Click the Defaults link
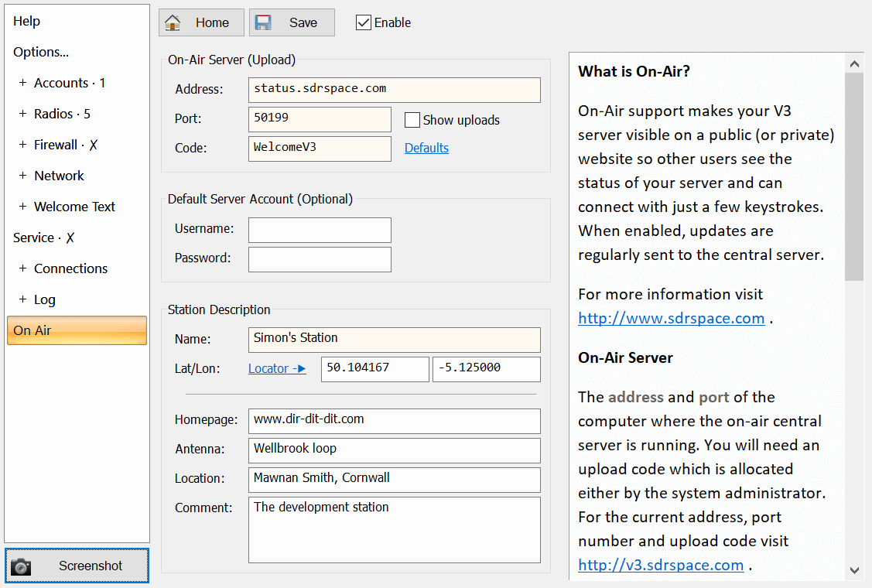This screenshot has height=588, width=872. pos(426,148)
